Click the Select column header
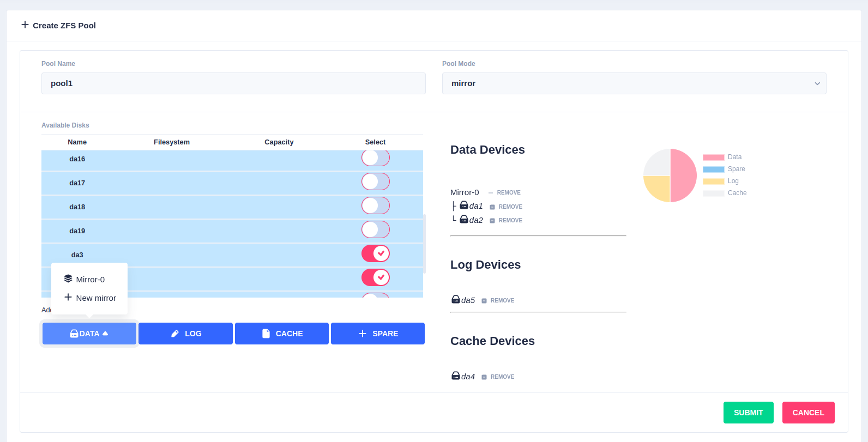 [376, 142]
